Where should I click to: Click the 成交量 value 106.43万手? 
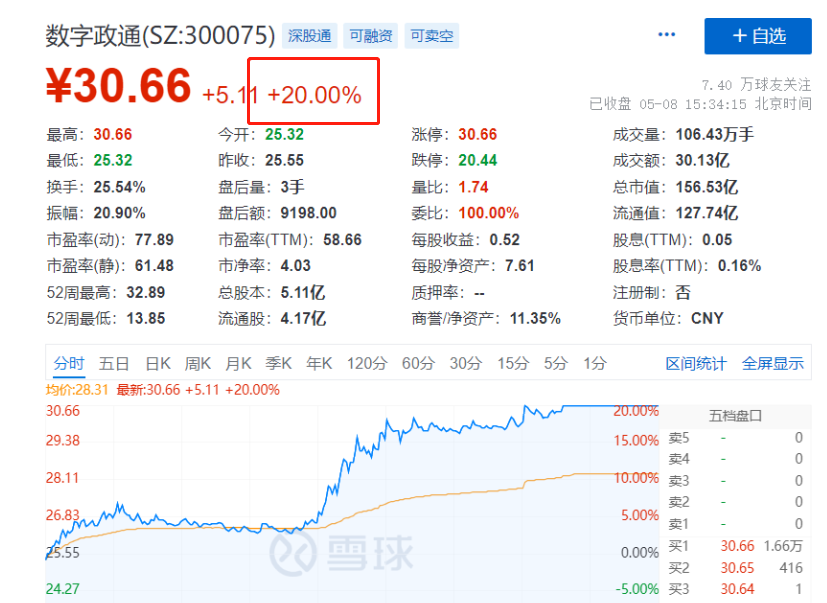715,135
